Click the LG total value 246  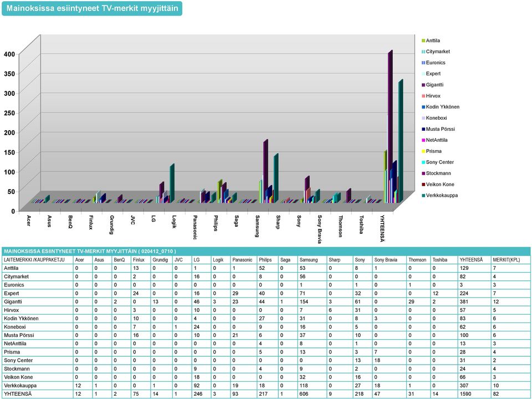click(198, 394)
